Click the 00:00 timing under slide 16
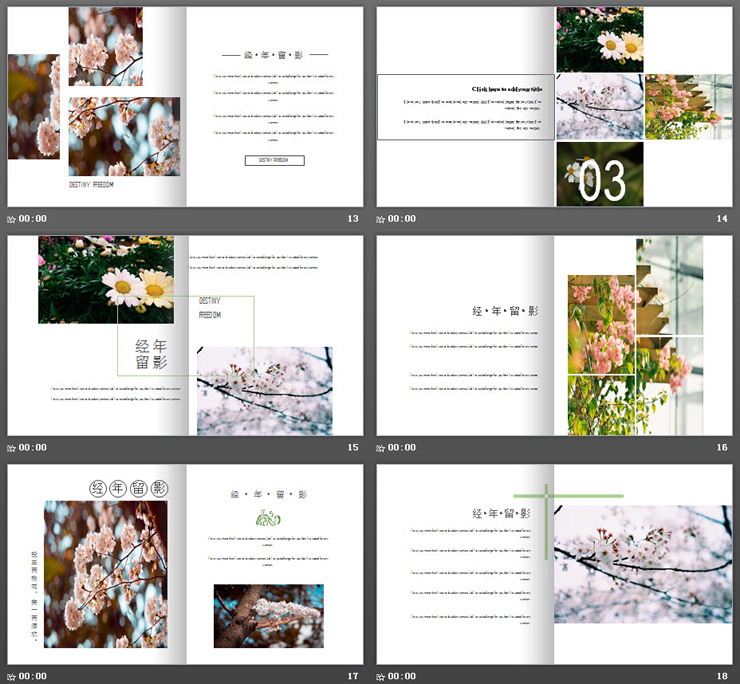 click(x=402, y=447)
